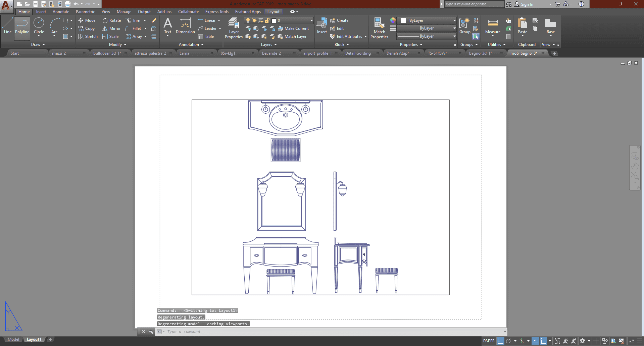The height and width of the screenshot is (346, 644).
Task: Switch to the bagno_3d_1 drawing tab
Action: [x=480, y=53]
